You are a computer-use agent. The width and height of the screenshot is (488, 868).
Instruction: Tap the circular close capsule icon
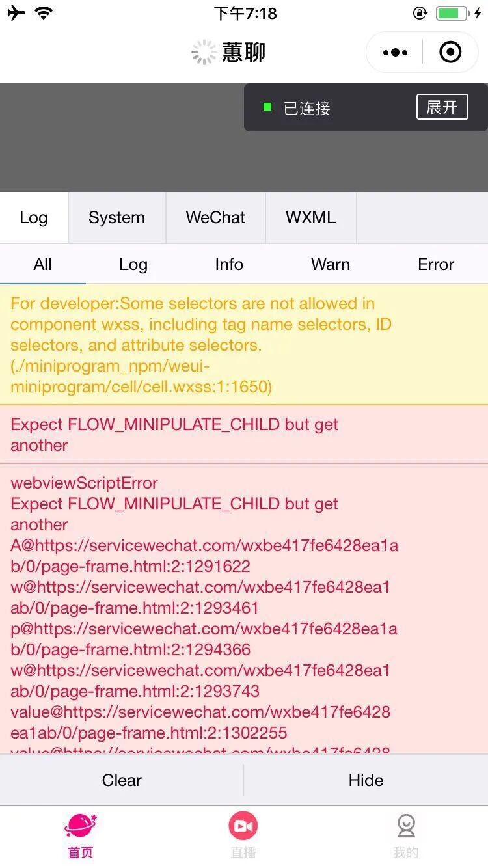coord(450,52)
